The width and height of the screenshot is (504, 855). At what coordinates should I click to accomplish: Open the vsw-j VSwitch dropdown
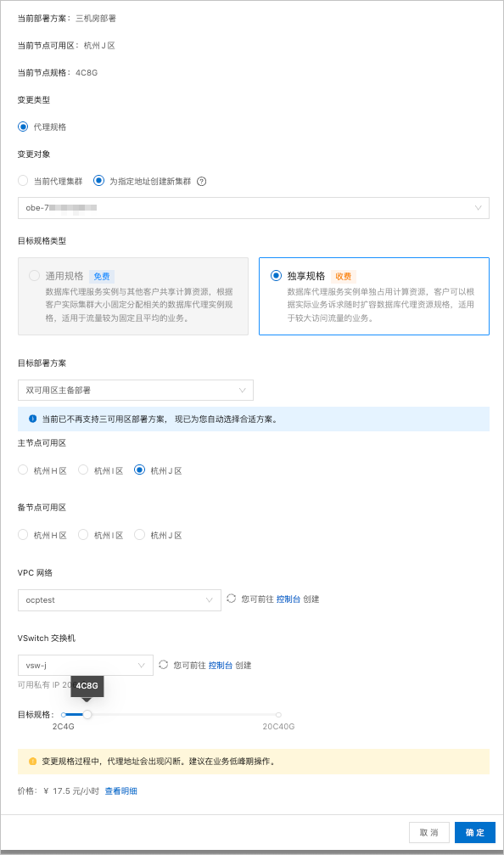point(86,666)
